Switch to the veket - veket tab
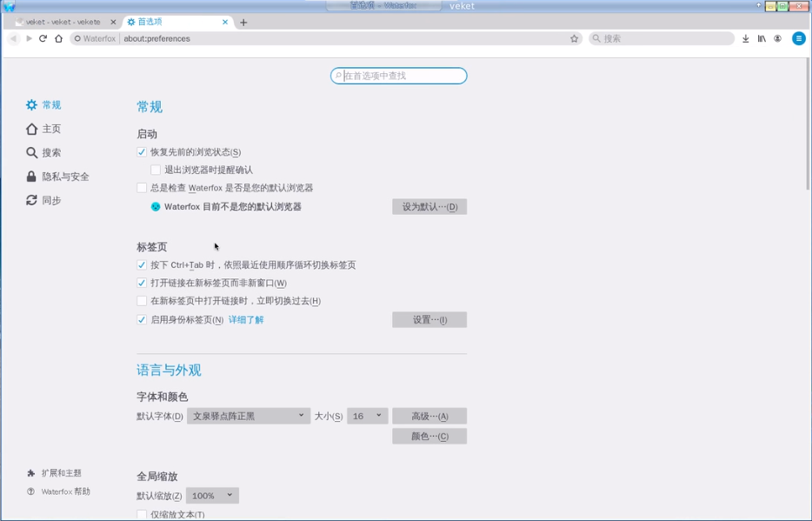 pyautogui.click(x=62, y=22)
